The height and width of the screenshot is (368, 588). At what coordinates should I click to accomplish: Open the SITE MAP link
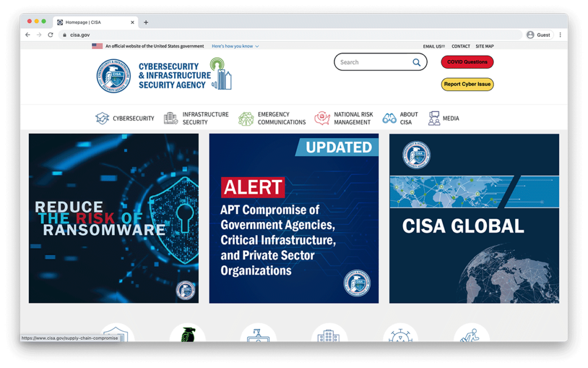click(485, 47)
